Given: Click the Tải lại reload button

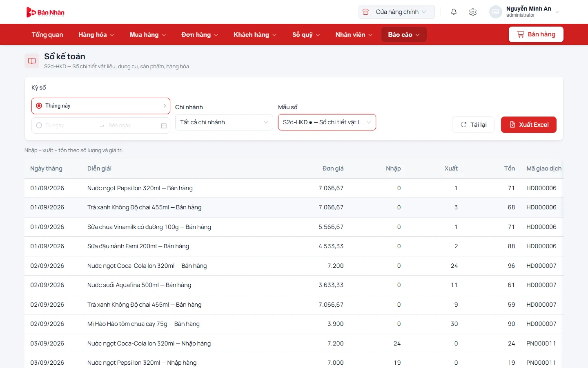Looking at the screenshot, I should (473, 125).
